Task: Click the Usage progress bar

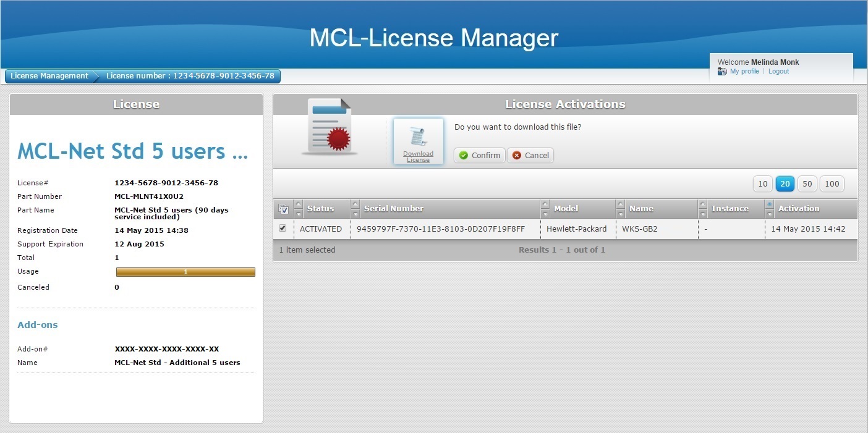Action: coord(185,272)
